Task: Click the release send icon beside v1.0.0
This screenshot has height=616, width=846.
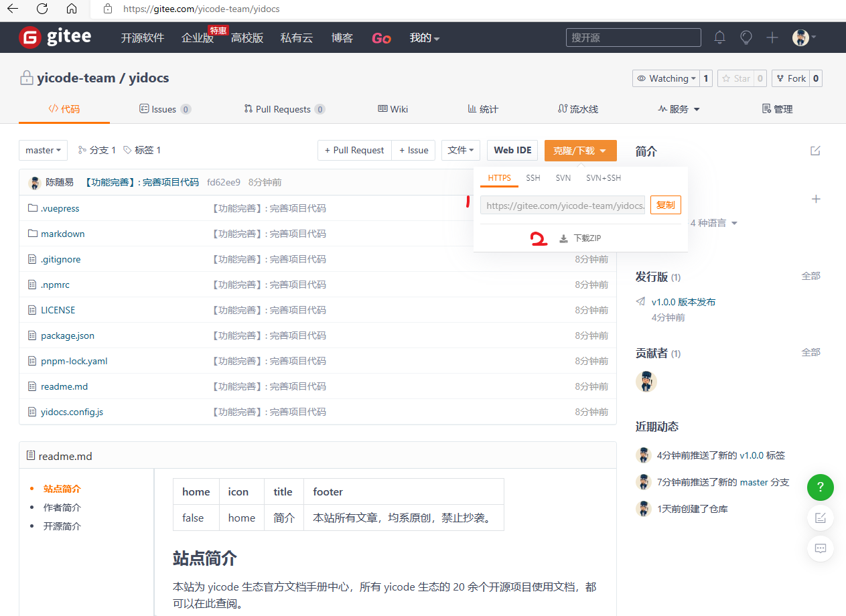Action: (x=641, y=302)
